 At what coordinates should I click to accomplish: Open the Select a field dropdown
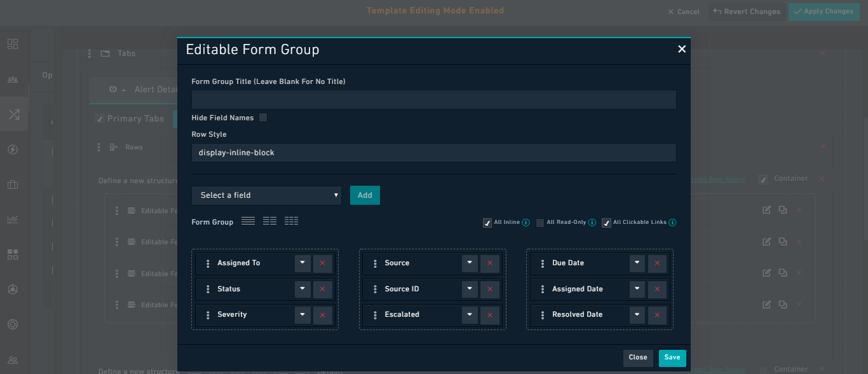(266, 195)
